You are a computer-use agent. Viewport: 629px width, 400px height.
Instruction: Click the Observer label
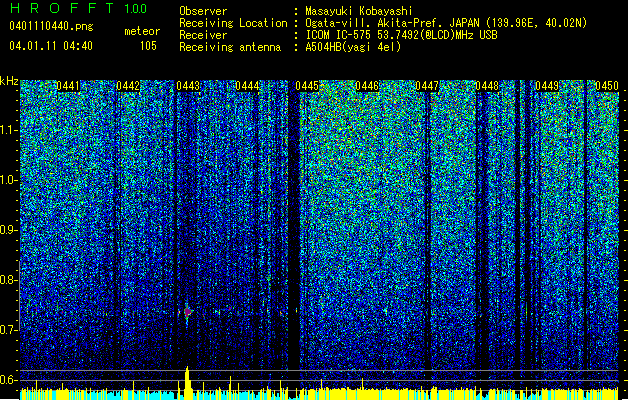coord(203,11)
